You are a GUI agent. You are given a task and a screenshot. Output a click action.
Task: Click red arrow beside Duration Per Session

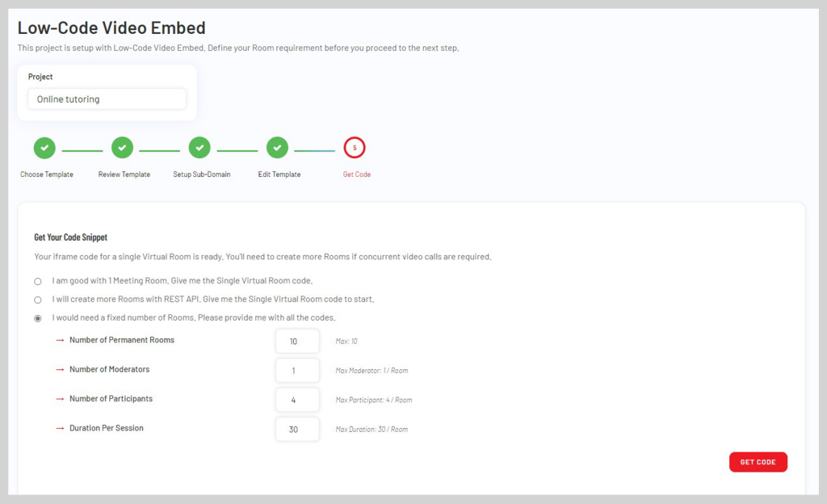pos(60,429)
